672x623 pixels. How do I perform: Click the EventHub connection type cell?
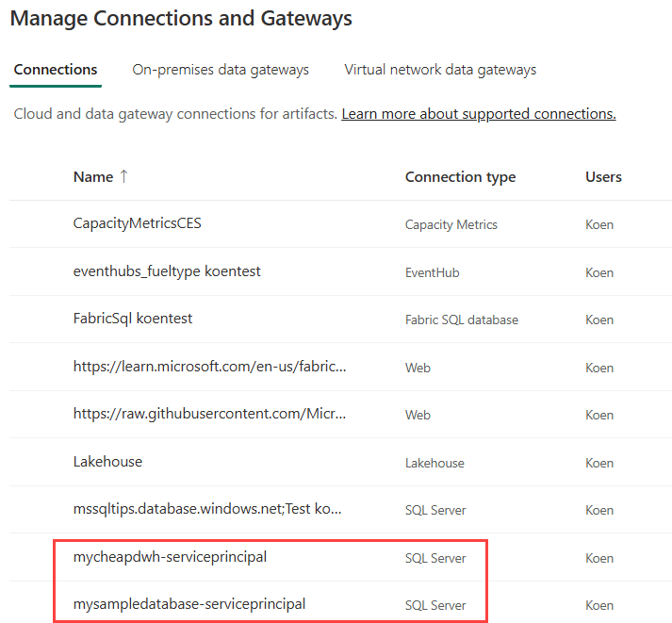click(431, 272)
